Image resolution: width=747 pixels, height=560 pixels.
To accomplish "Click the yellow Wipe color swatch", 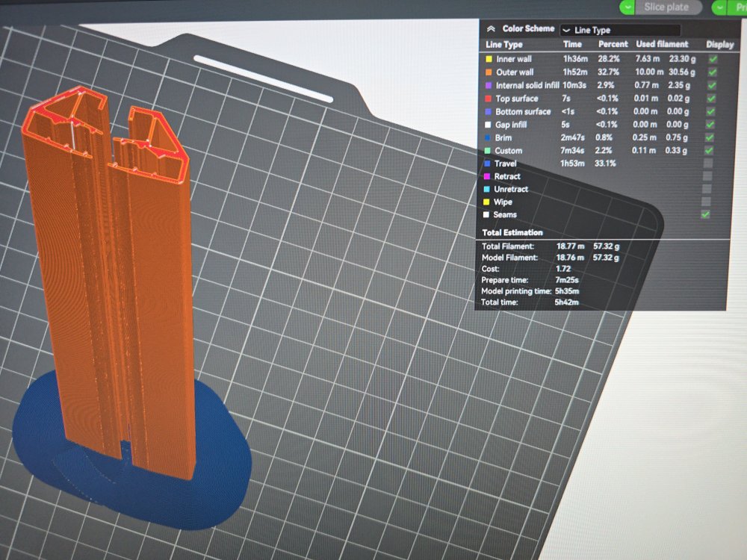I will (x=487, y=202).
